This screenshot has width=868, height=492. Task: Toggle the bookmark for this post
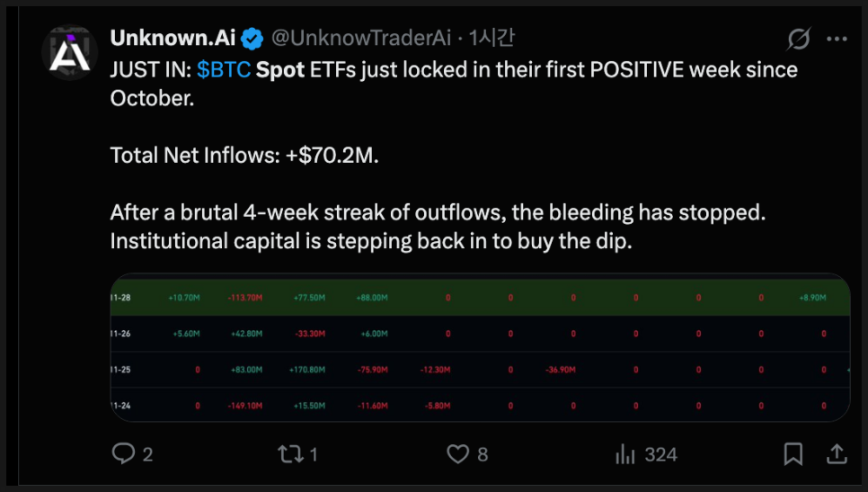[x=793, y=454]
